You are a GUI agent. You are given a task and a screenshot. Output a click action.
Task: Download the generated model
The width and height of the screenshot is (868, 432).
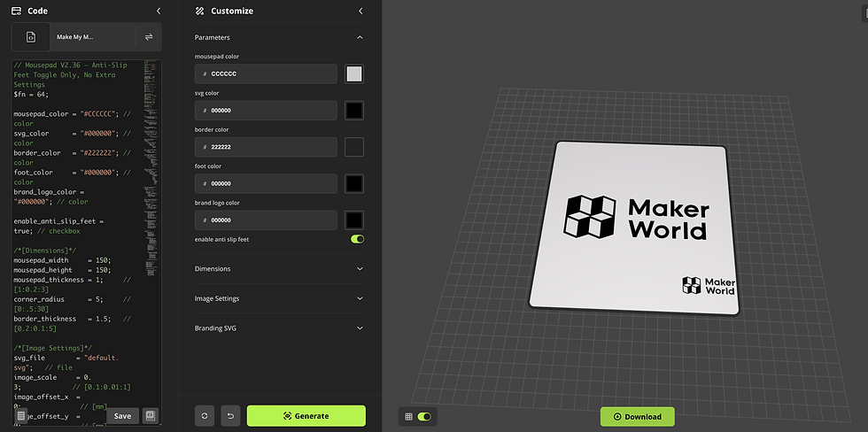pos(637,417)
